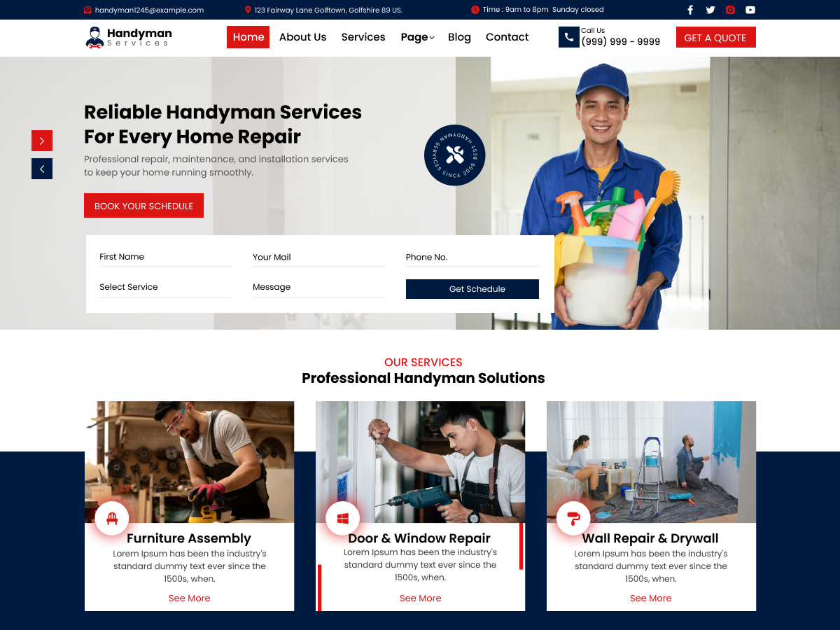
Task: Click the Best Handyman Since 2005 badge
Action: [x=454, y=155]
